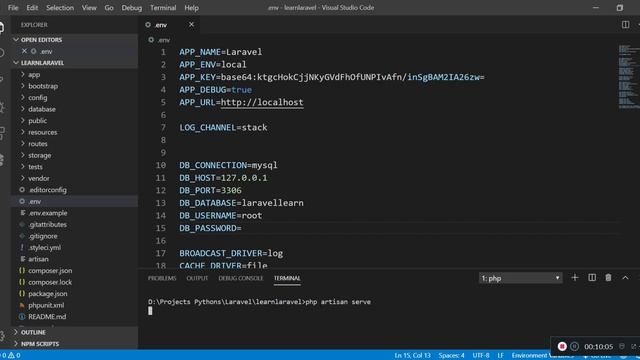
Task: Open the File menu
Action: pos(13,8)
